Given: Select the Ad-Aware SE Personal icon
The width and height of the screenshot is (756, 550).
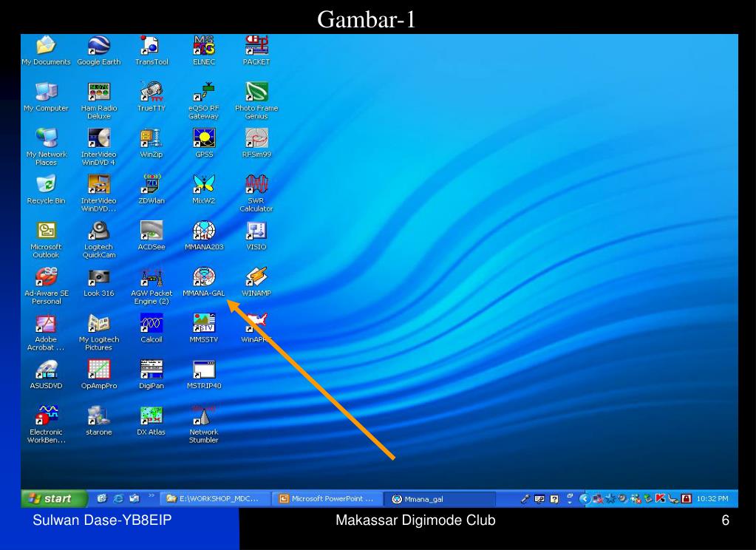Looking at the screenshot, I should (x=46, y=286).
